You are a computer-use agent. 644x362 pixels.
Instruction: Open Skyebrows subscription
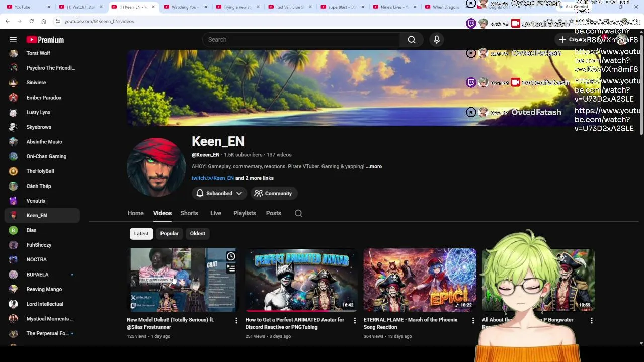[42, 127]
